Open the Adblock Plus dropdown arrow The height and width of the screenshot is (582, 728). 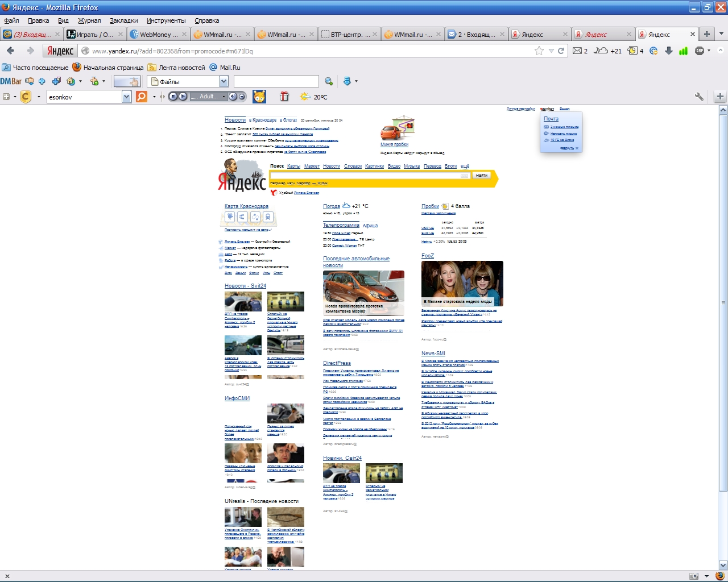pos(709,51)
